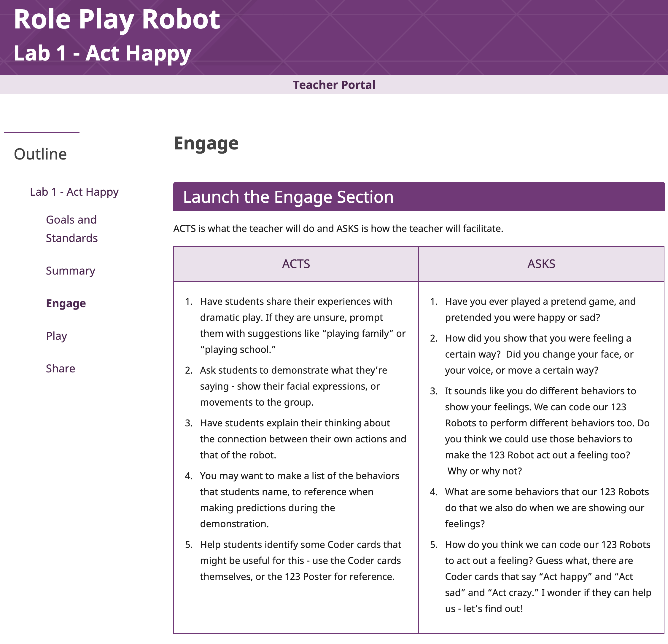This screenshot has width=668, height=644.
Task: Select the ASKS column header
Action: (x=542, y=263)
